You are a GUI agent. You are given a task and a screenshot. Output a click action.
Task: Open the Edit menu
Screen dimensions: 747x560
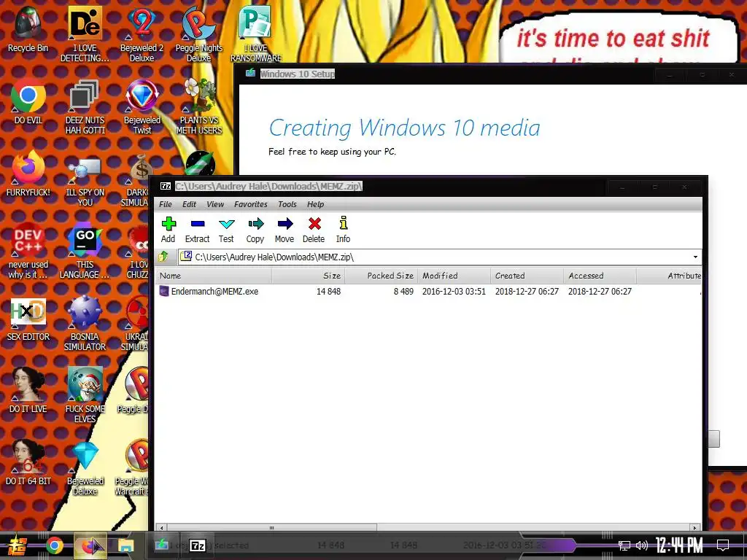click(189, 204)
